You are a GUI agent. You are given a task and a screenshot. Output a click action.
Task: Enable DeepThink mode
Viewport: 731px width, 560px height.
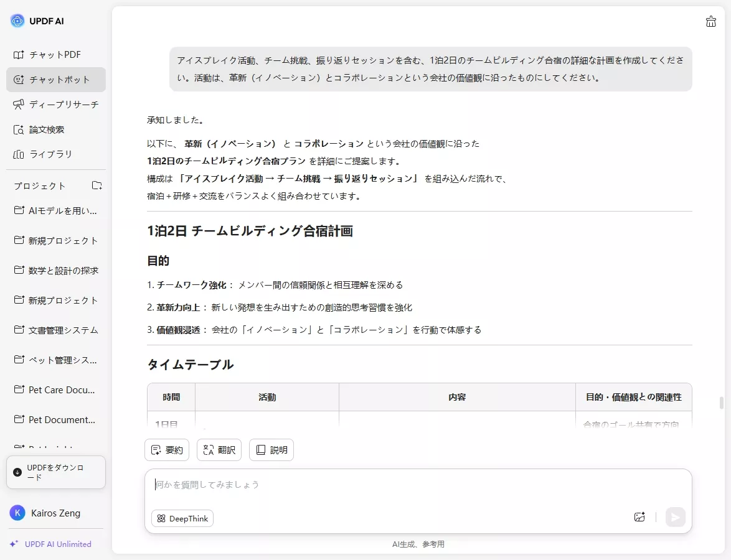pos(182,518)
